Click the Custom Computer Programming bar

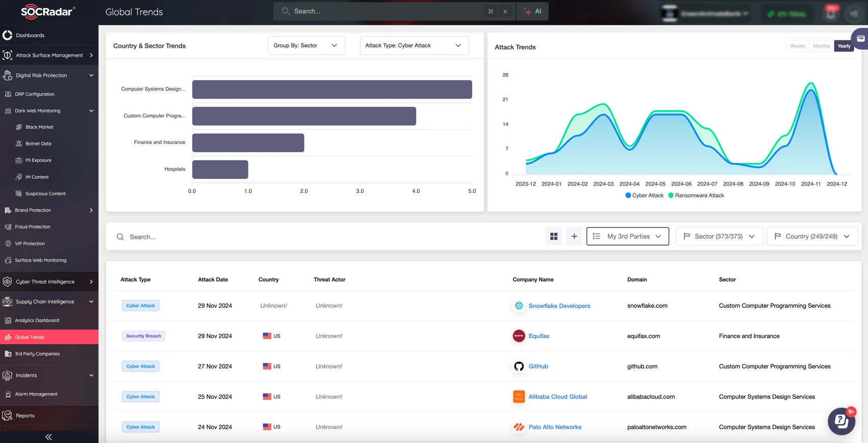(304, 116)
